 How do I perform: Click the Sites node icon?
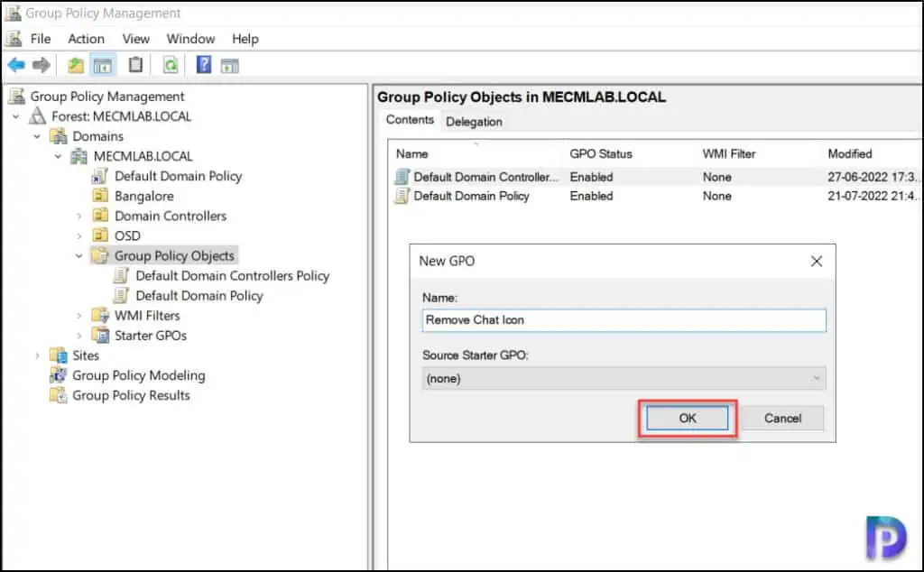tap(59, 355)
